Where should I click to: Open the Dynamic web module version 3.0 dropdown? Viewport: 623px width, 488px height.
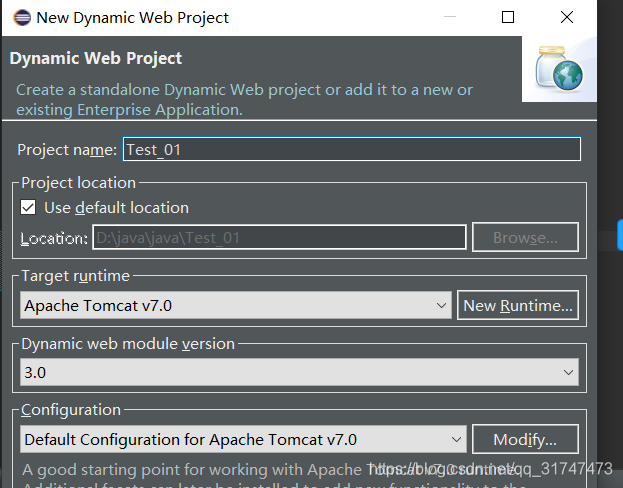(x=299, y=372)
